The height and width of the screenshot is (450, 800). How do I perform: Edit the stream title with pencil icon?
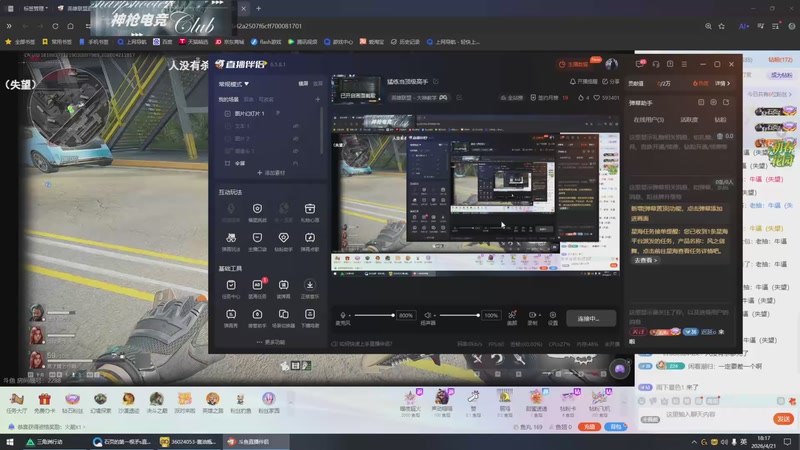(x=436, y=82)
